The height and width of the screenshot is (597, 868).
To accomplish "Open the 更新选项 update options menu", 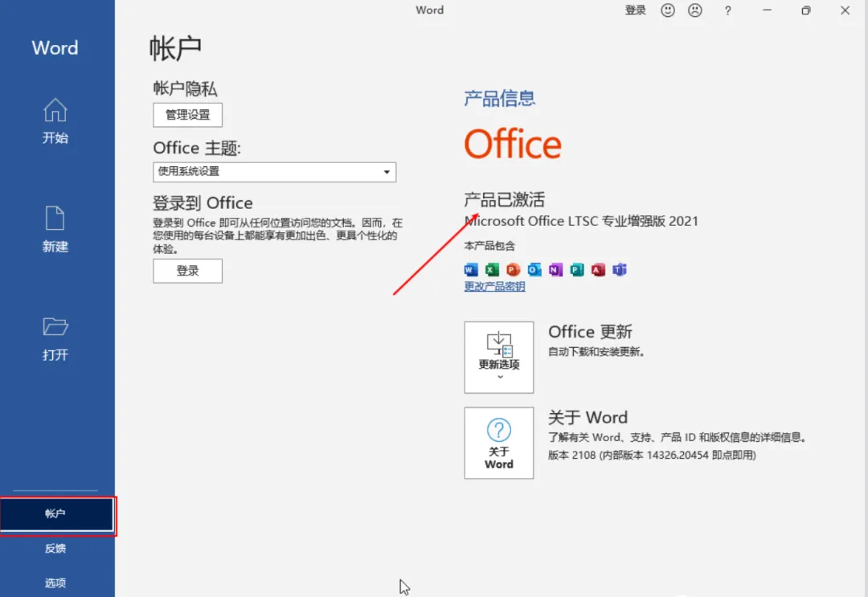I will [x=499, y=358].
